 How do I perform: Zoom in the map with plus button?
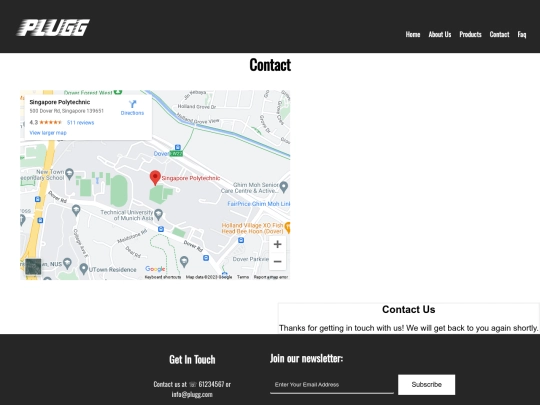277,245
